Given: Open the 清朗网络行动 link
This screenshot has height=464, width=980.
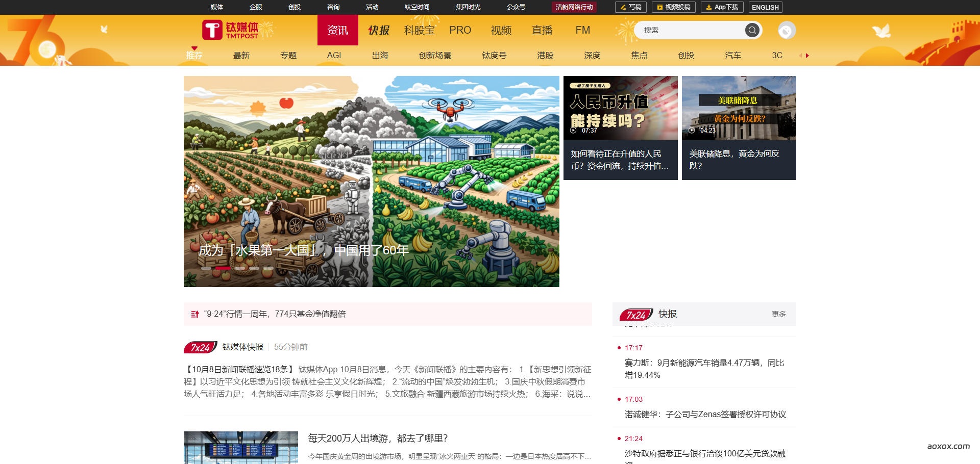Looking at the screenshot, I should click(574, 7).
